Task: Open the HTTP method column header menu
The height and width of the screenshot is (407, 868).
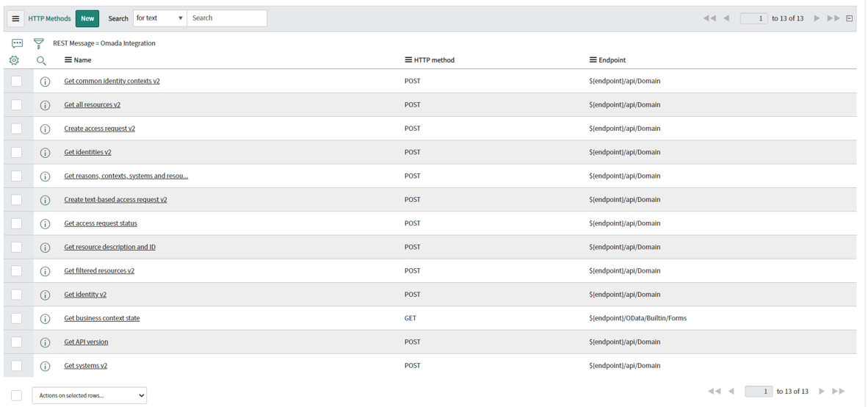Action: pyautogui.click(x=409, y=60)
